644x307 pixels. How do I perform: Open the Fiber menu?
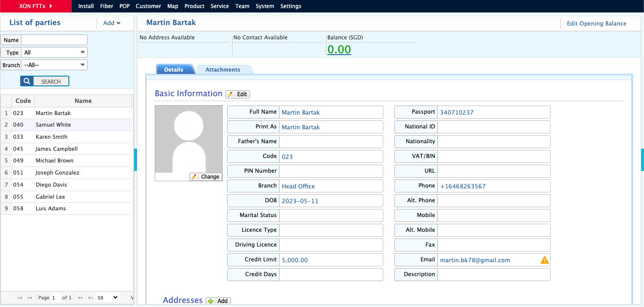click(x=106, y=6)
